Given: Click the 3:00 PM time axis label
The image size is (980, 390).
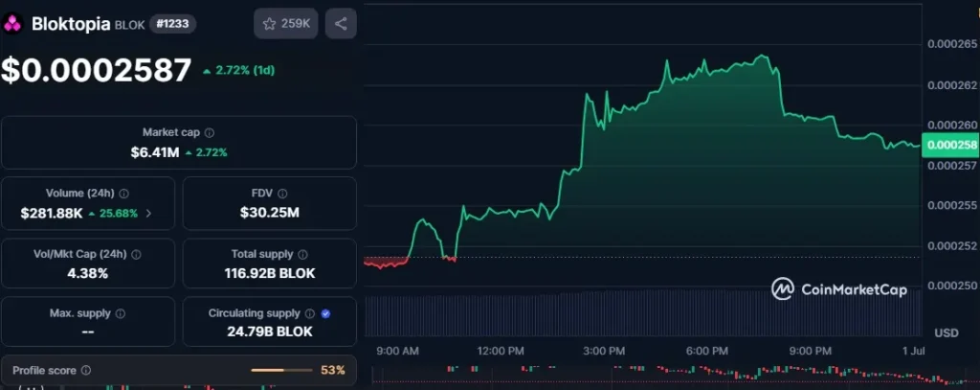Looking at the screenshot, I should click(x=604, y=351).
